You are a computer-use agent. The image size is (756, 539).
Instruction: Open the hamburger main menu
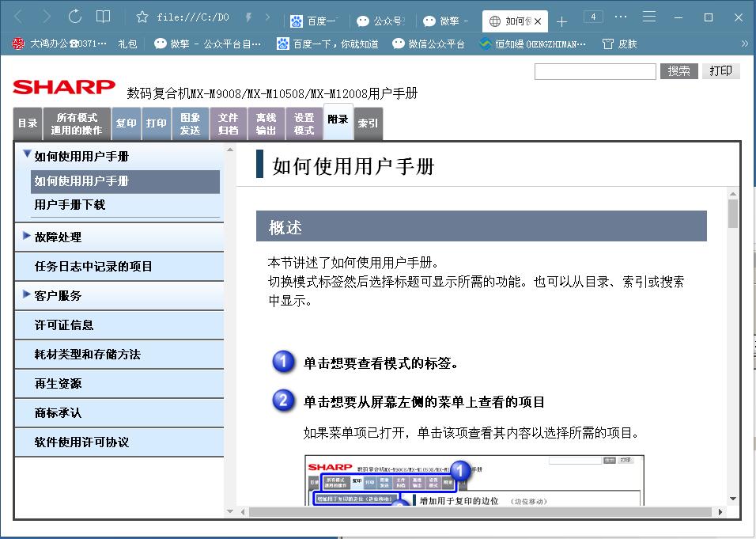click(649, 17)
